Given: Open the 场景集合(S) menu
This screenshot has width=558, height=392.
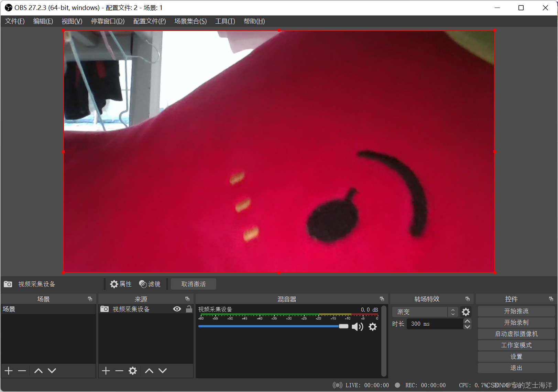Looking at the screenshot, I should (190, 21).
